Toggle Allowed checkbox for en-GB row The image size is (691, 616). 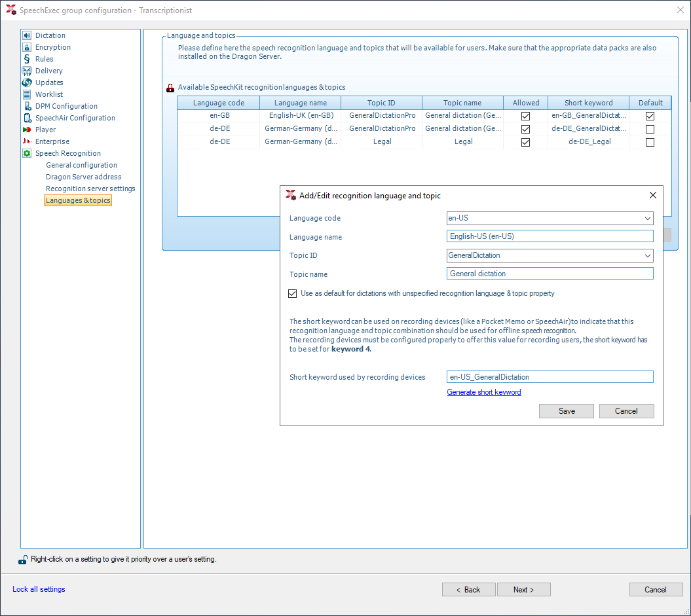(x=525, y=116)
